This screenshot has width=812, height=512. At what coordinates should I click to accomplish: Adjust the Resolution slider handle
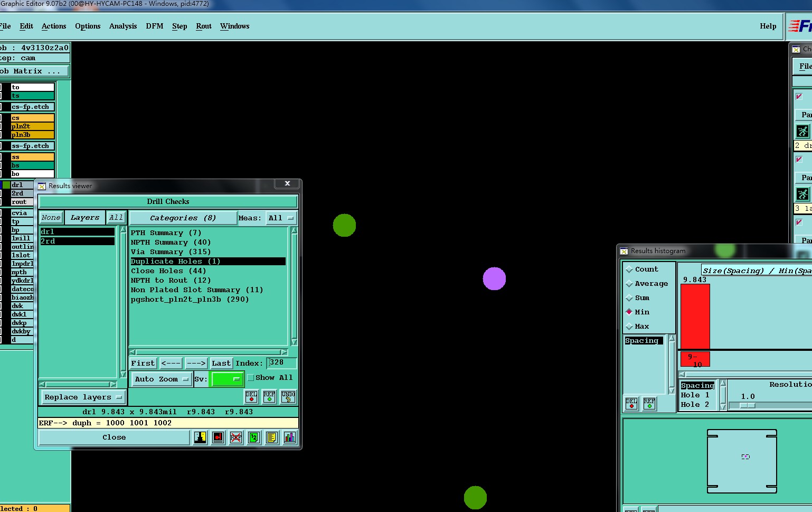coord(747,406)
